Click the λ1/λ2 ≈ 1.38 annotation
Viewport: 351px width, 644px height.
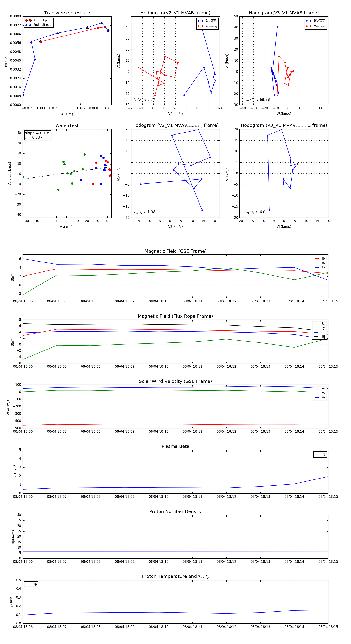click(x=144, y=212)
